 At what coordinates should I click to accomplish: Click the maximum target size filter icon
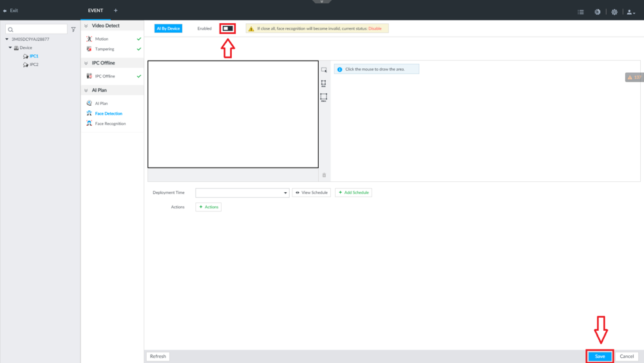click(324, 97)
